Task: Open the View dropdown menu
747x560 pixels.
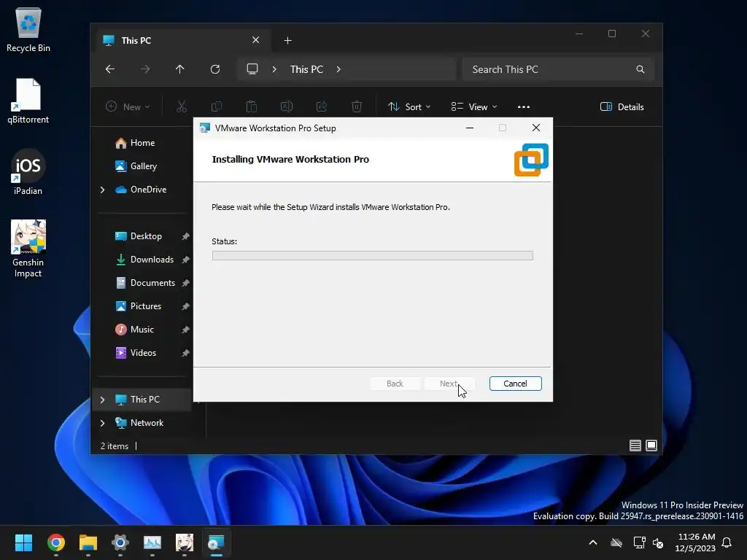Action: tap(474, 106)
